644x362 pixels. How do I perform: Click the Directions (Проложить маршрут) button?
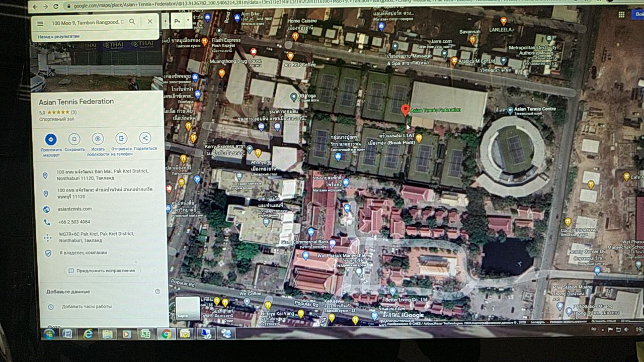point(51,139)
